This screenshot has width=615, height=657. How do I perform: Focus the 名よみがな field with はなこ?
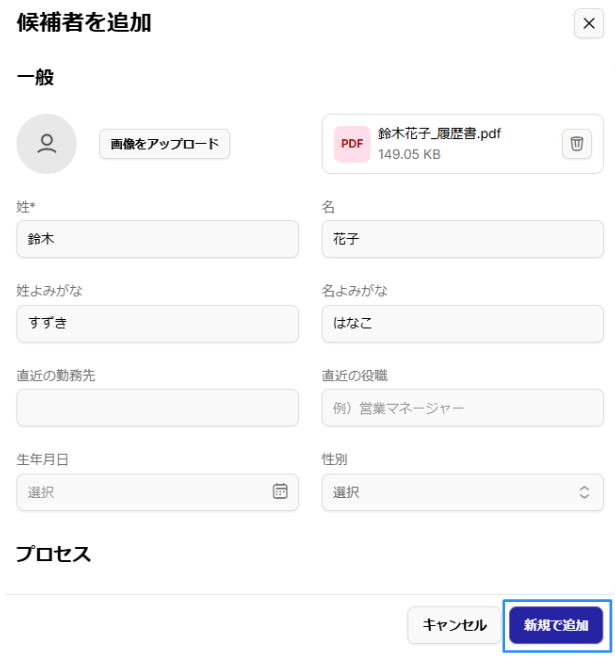click(462, 324)
